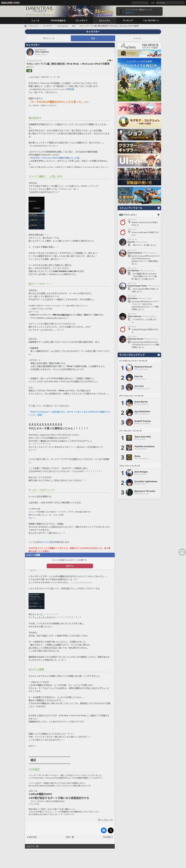Open the UIガイド banner
Screen dimensions: 186x868
[x=139, y=161]
